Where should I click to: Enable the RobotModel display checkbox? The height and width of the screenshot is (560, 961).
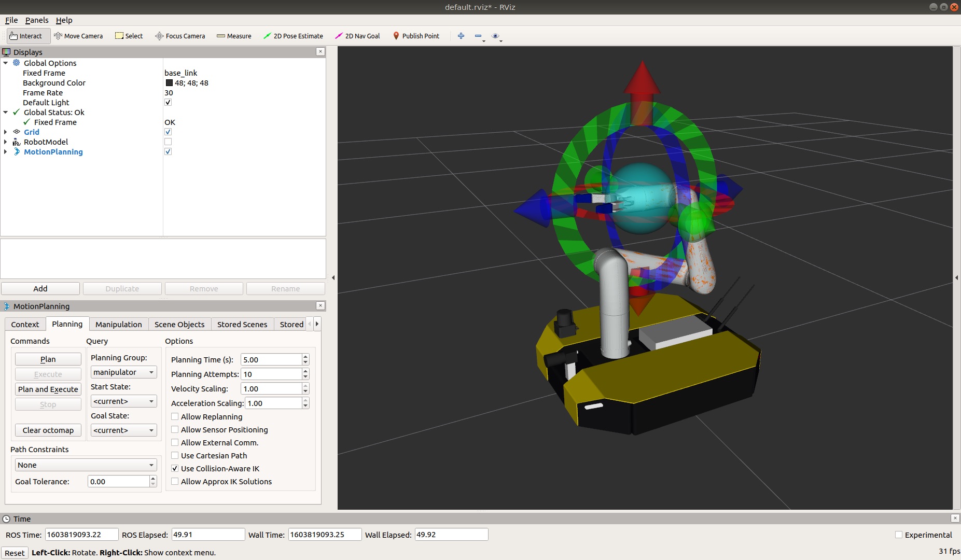168,142
